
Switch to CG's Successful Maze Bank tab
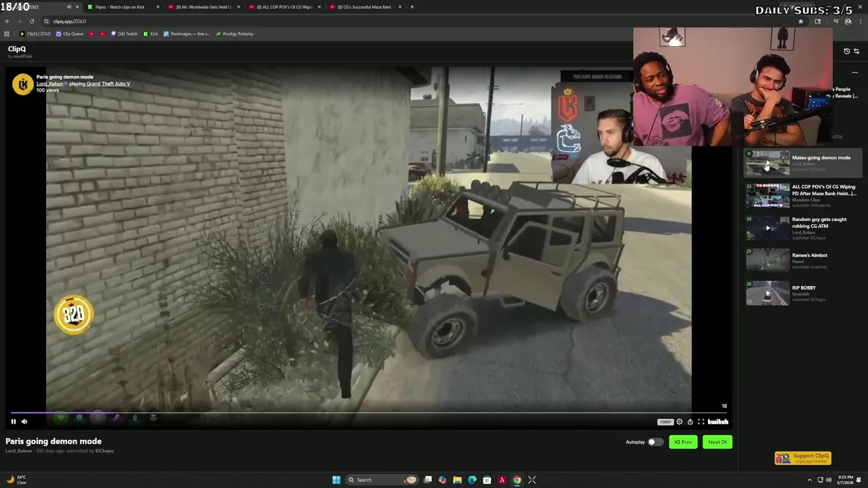click(x=364, y=7)
